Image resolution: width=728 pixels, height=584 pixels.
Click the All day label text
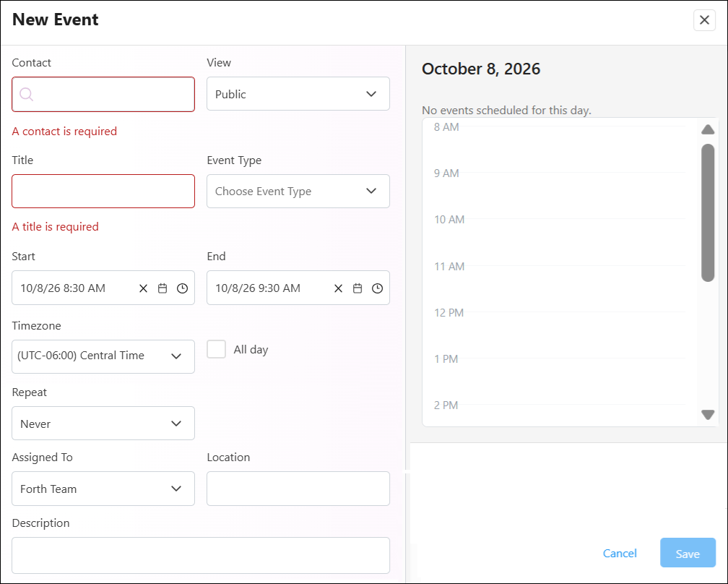[251, 350]
